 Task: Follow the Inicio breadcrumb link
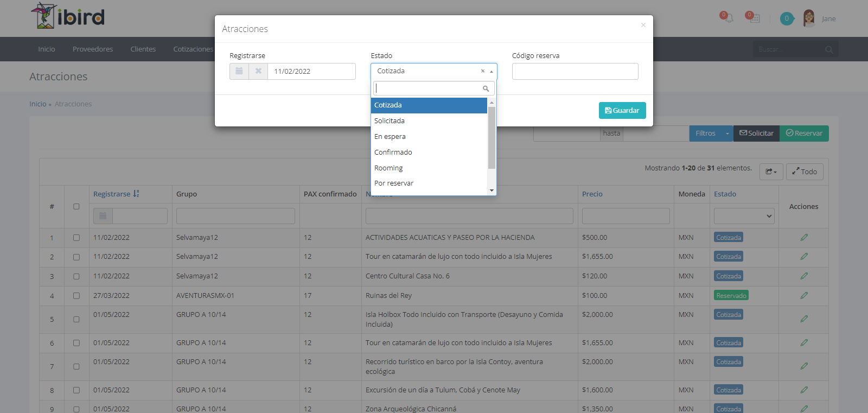pyautogui.click(x=38, y=104)
